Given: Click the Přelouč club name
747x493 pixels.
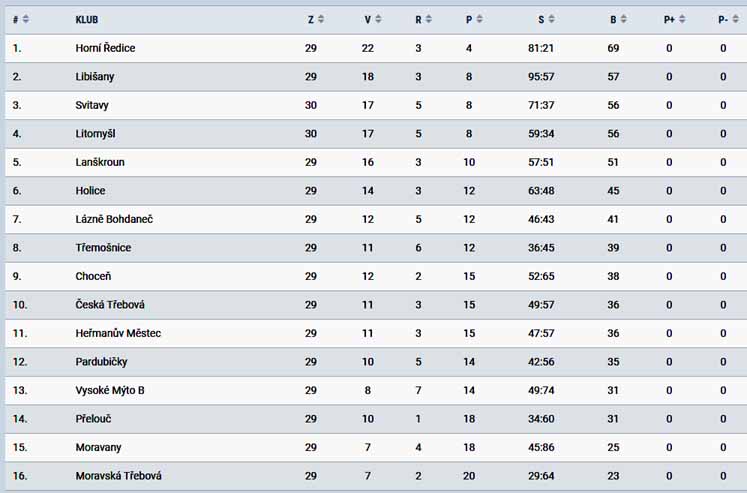Looking at the screenshot, I should pyautogui.click(x=93, y=419).
